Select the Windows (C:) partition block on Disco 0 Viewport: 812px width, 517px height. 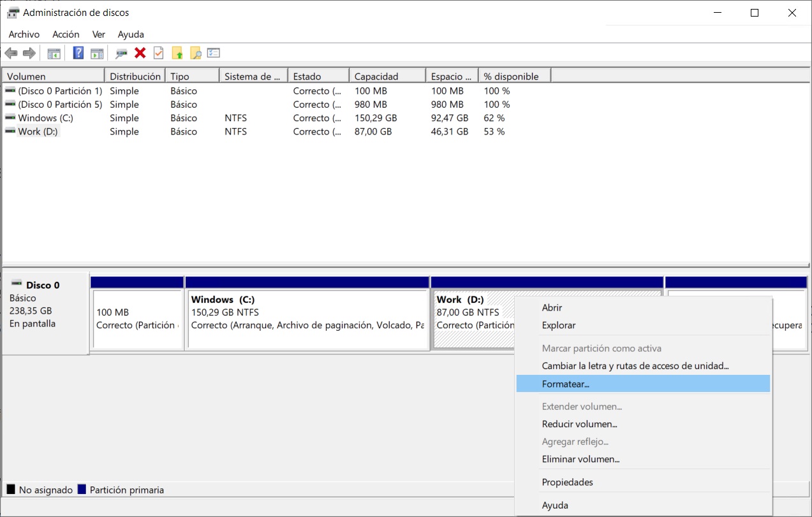307,319
